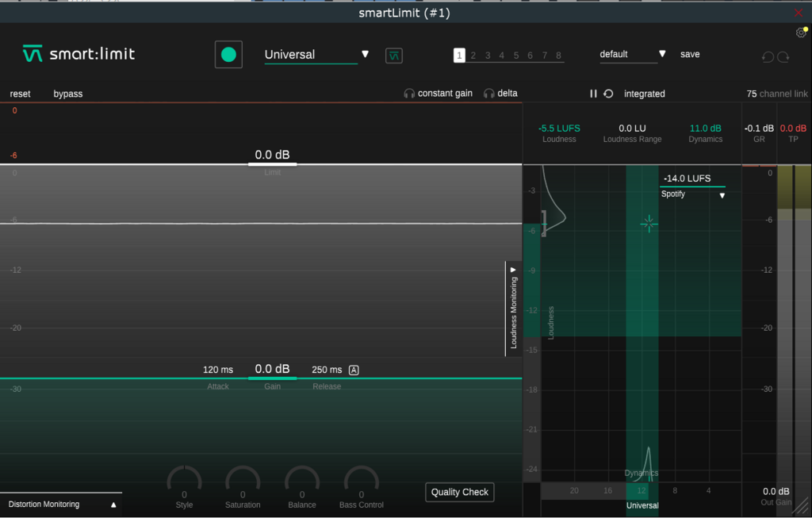The image size is (812, 518).
Task: Click the crosshair marker in the loudness grid
Action: [x=649, y=224]
